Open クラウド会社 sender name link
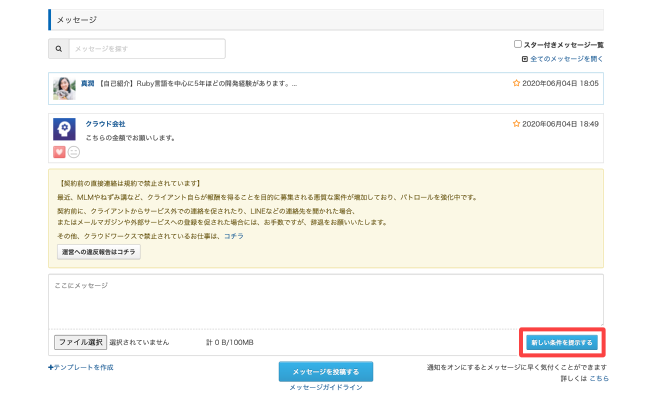The image size is (652, 400). (105, 124)
